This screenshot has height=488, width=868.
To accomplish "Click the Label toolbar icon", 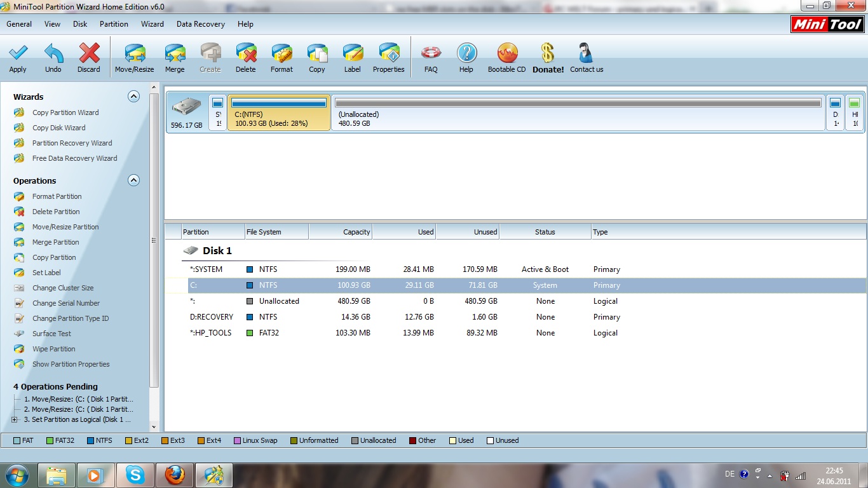I will click(x=353, y=53).
